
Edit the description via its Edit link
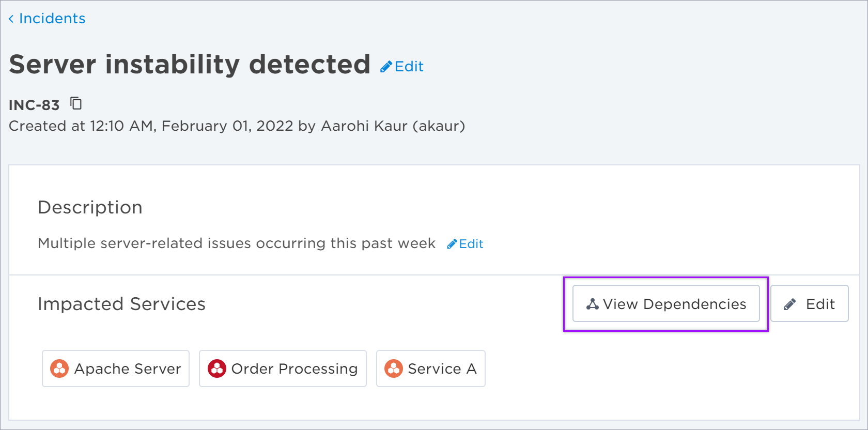pyautogui.click(x=465, y=244)
